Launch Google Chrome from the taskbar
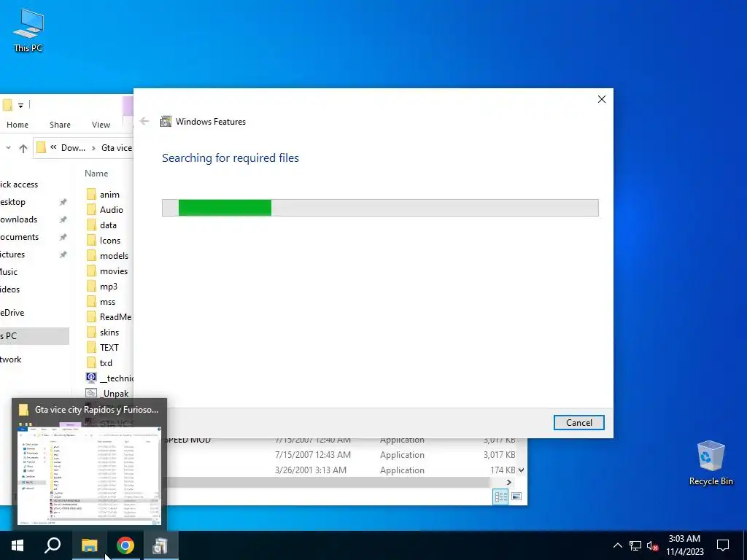747x560 pixels. tap(125, 545)
